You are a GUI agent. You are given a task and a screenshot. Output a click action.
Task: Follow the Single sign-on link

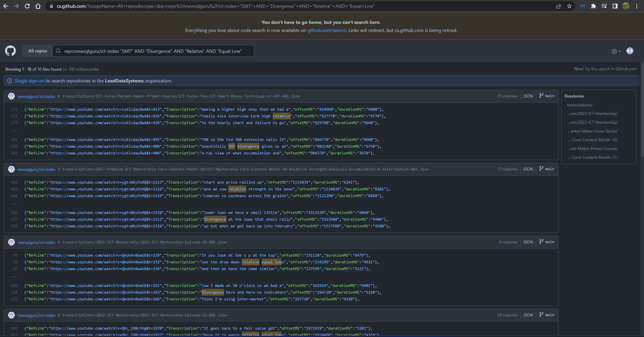[30, 81]
